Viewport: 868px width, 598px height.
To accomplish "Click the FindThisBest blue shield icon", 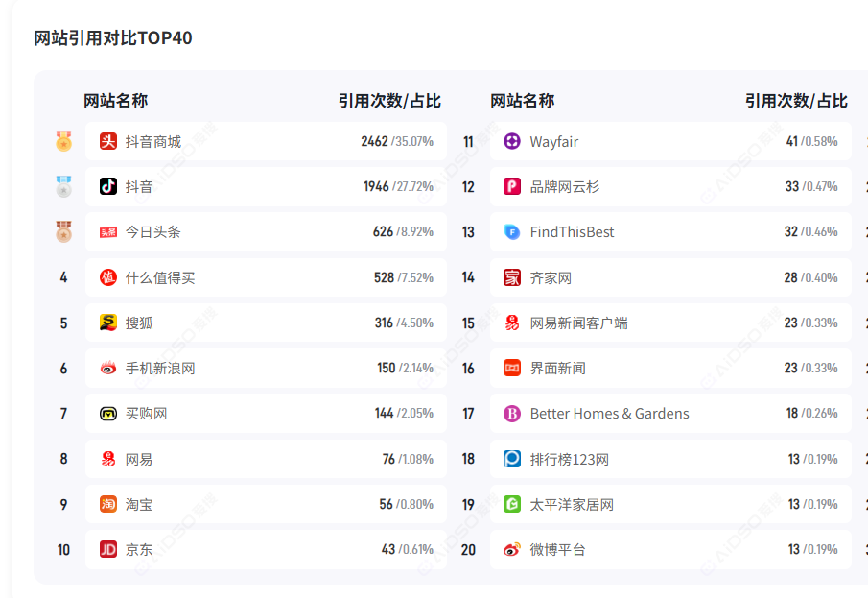I will click(512, 232).
